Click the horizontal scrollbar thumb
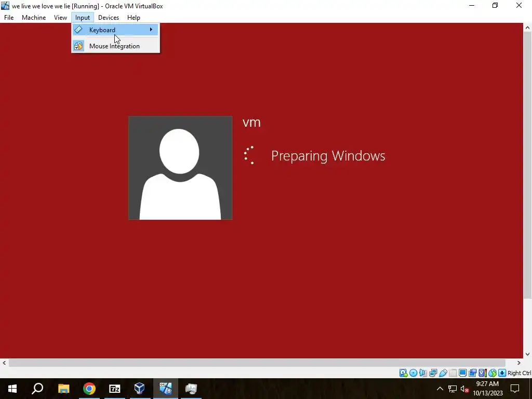The image size is (532, 399). 257,363
